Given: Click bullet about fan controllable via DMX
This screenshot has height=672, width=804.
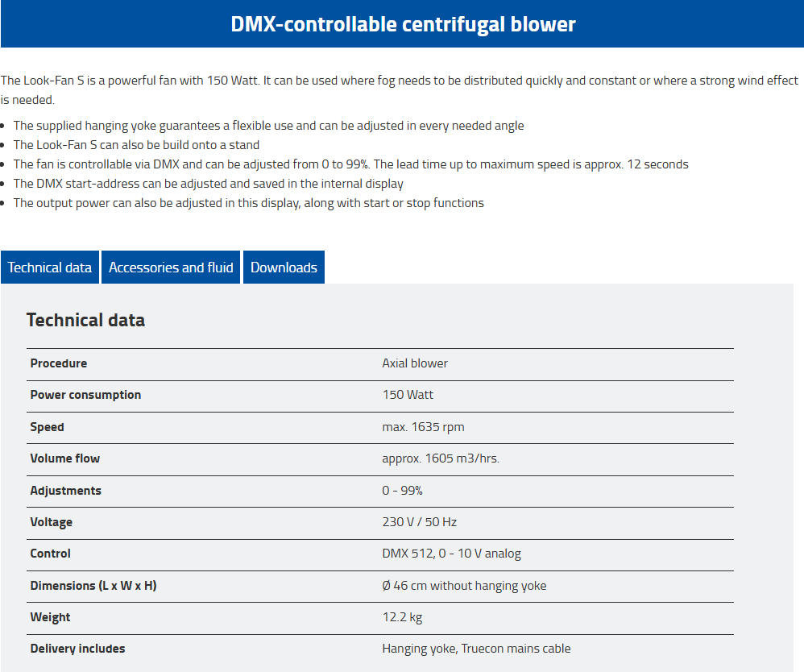Looking at the screenshot, I should point(350,164).
